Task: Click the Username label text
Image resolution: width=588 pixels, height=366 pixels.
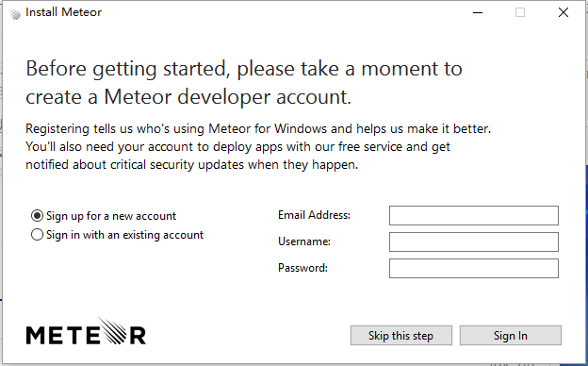Action: tap(304, 241)
